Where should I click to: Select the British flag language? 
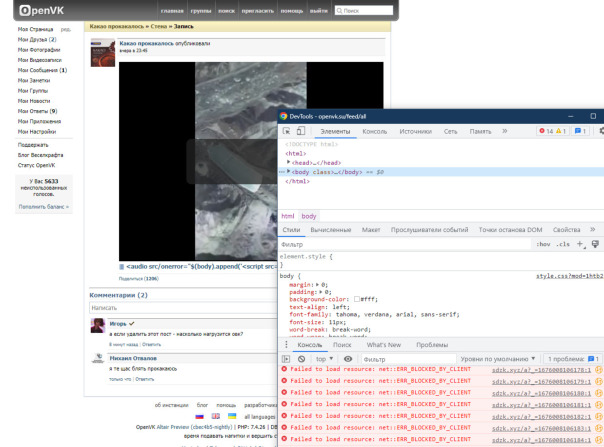pos(216,416)
